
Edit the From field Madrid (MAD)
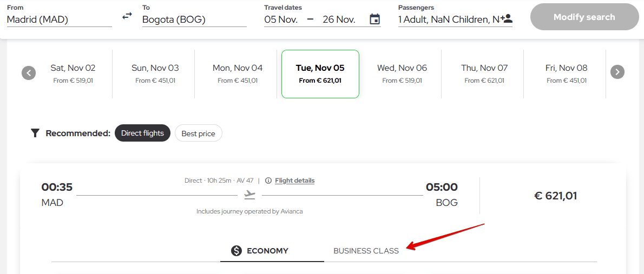(x=58, y=19)
